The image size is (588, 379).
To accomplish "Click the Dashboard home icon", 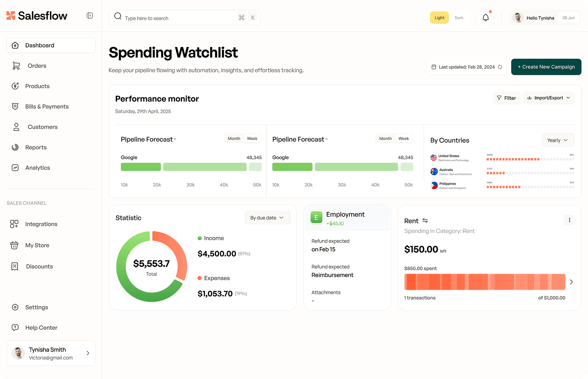I will tap(15, 46).
